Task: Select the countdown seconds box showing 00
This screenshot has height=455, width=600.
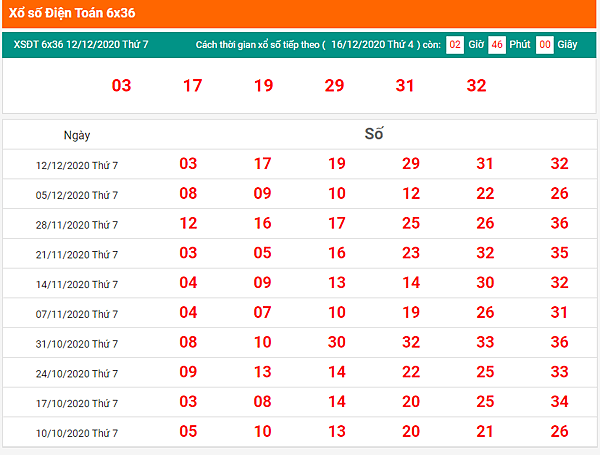Action: [x=545, y=45]
